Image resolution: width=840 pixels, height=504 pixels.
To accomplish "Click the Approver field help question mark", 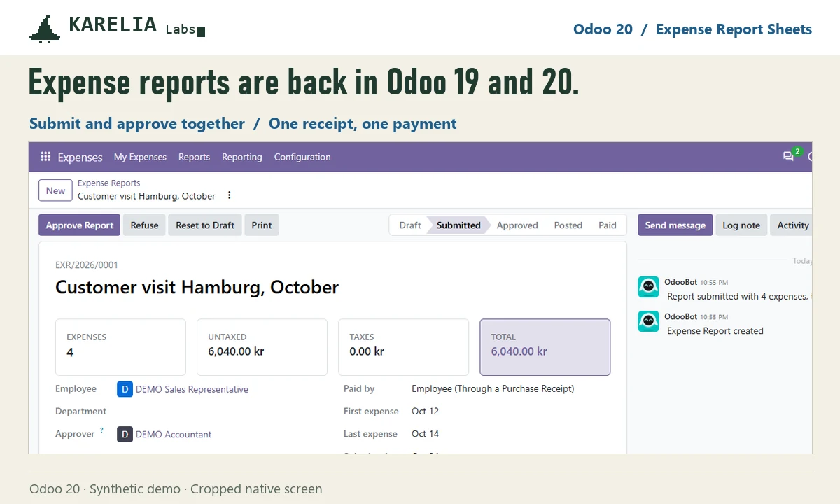I will coord(101,430).
